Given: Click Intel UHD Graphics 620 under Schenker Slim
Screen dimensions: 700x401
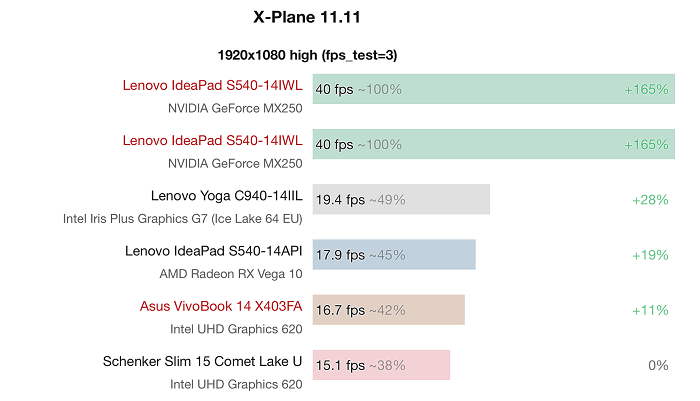Looking at the screenshot, I should 235,383.
